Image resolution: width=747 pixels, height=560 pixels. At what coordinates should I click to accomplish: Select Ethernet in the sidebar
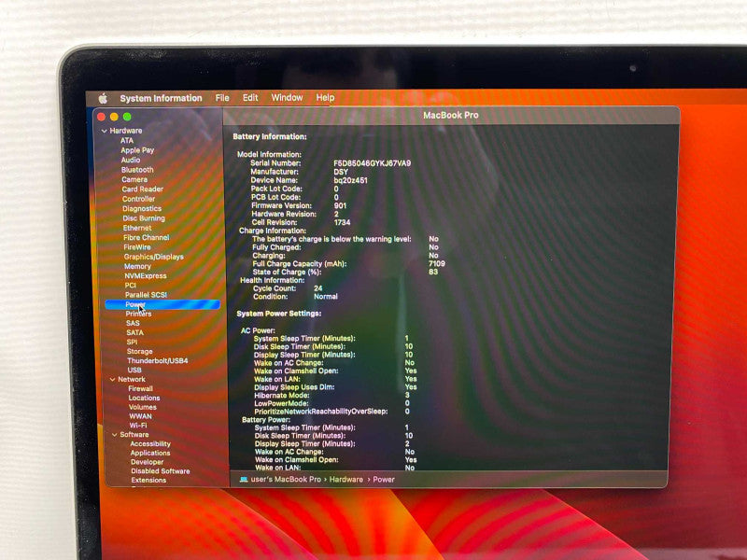pyautogui.click(x=137, y=228)
